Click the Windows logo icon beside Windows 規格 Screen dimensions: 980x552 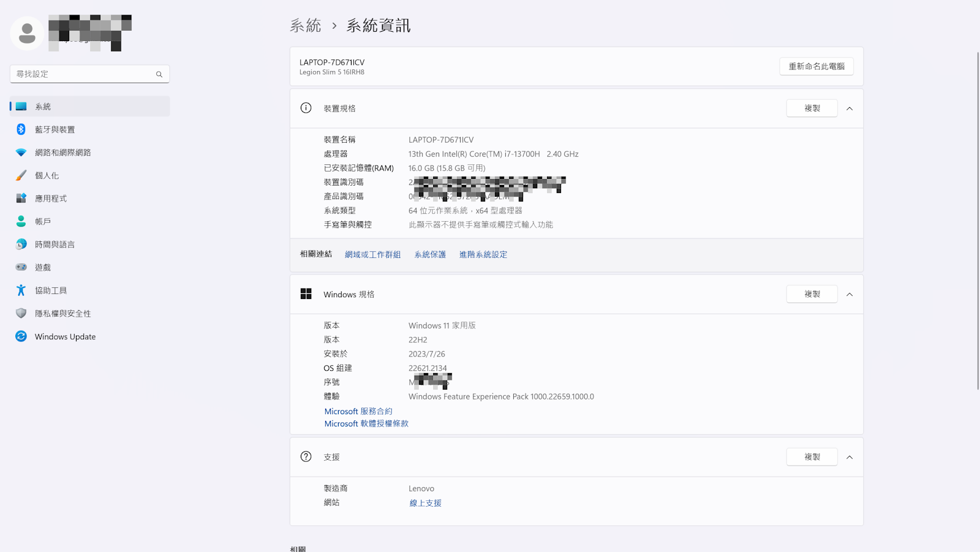(x=306, y=294)
